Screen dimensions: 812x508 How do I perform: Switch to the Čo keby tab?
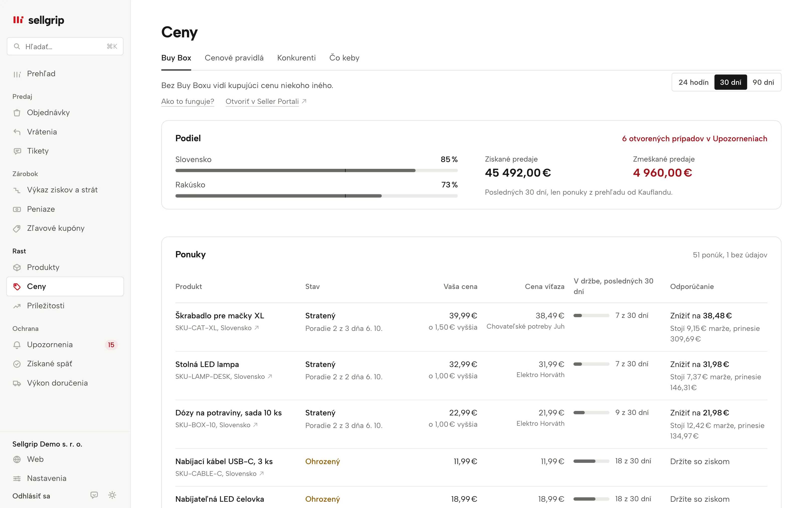(344, 58)
